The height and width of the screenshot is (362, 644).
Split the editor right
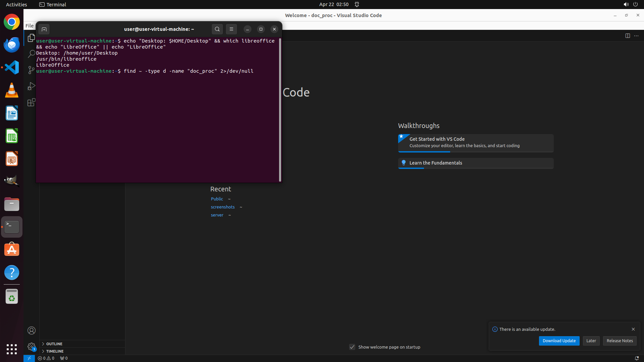coord(628,36)
